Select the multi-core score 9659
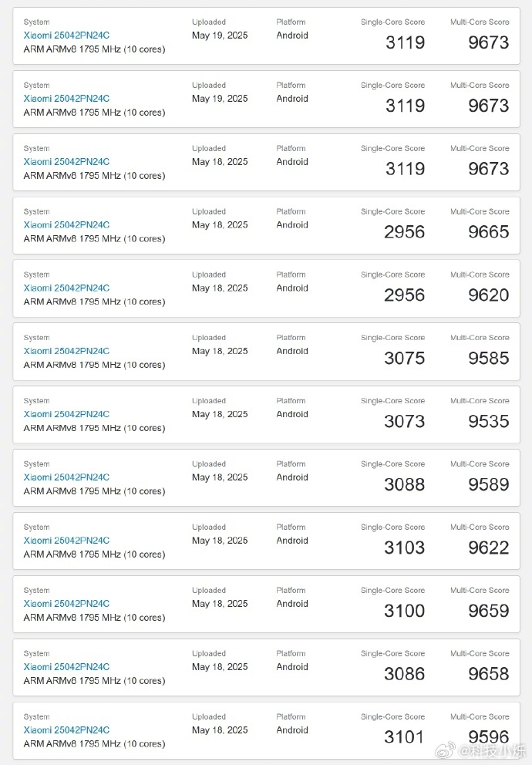This screenshot has height=765, width=532. pyautogui.click(x=489, y=611)
